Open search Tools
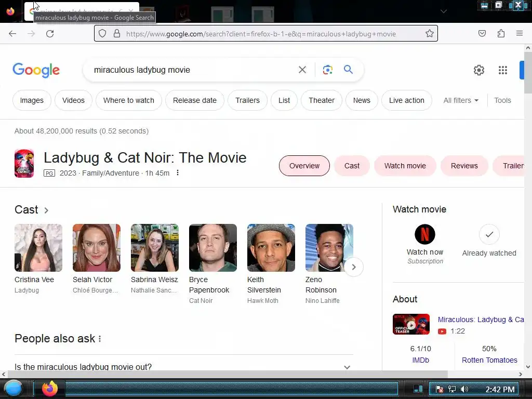 (x=502, y=100)
